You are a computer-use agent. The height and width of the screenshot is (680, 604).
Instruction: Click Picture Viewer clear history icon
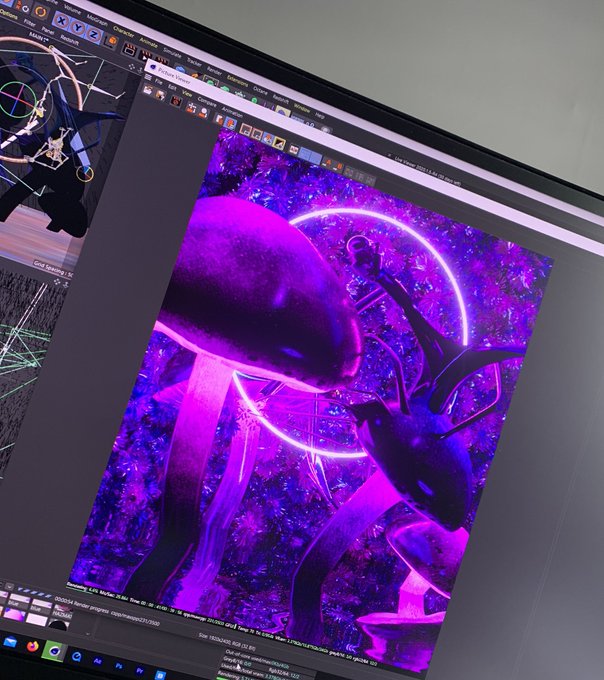(191, 108)
